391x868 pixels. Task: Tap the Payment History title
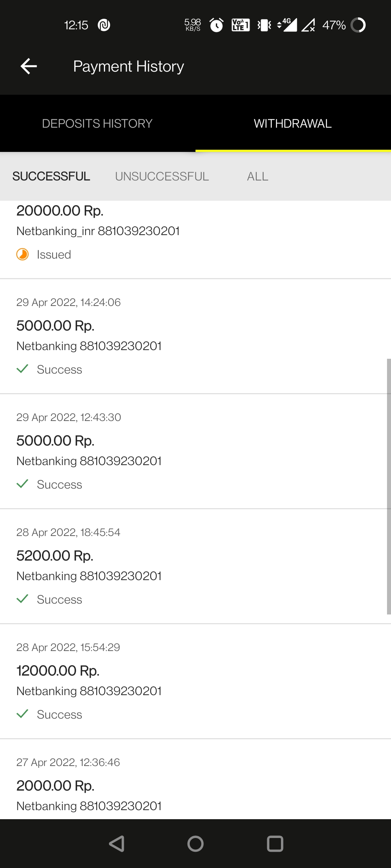129,67
